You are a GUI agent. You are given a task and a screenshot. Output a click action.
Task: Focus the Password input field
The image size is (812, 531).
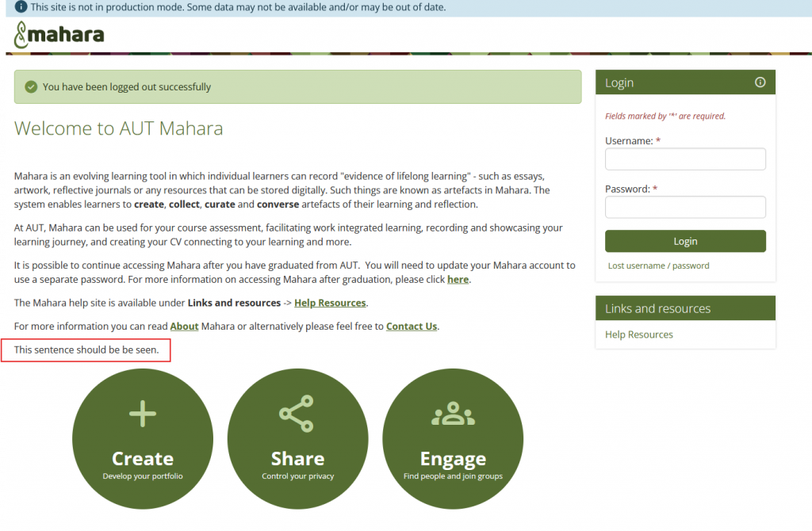(x=685, y=208)
